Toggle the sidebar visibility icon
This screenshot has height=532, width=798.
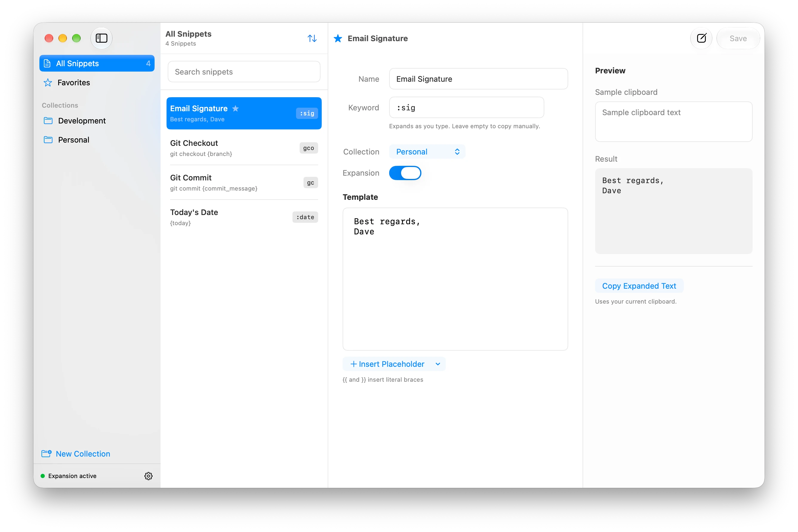pyautogui.click(x=101, y=38)
